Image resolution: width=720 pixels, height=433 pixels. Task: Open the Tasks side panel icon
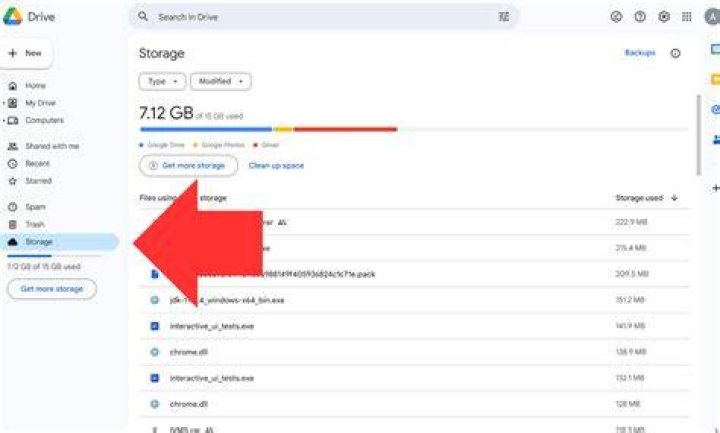click(x=715, y=110)
